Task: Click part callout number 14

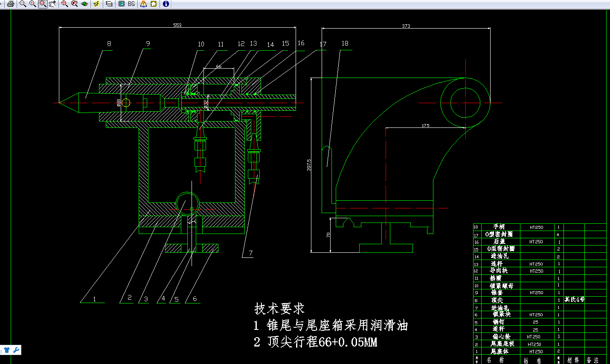Action: pyautogui.click(x=270, y=45)
